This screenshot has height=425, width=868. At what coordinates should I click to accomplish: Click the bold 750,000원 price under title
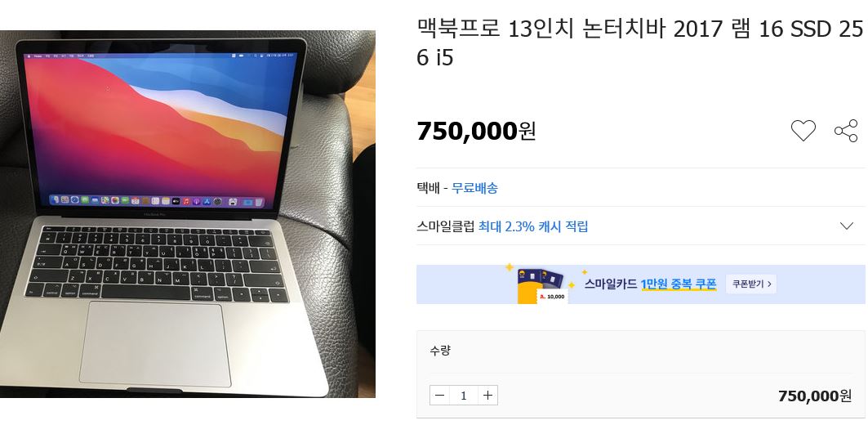point(476,132)
